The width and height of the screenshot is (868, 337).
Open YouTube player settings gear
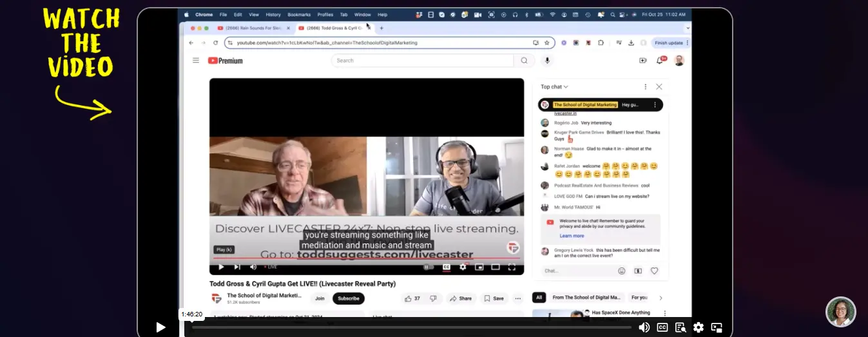(463, 267)
